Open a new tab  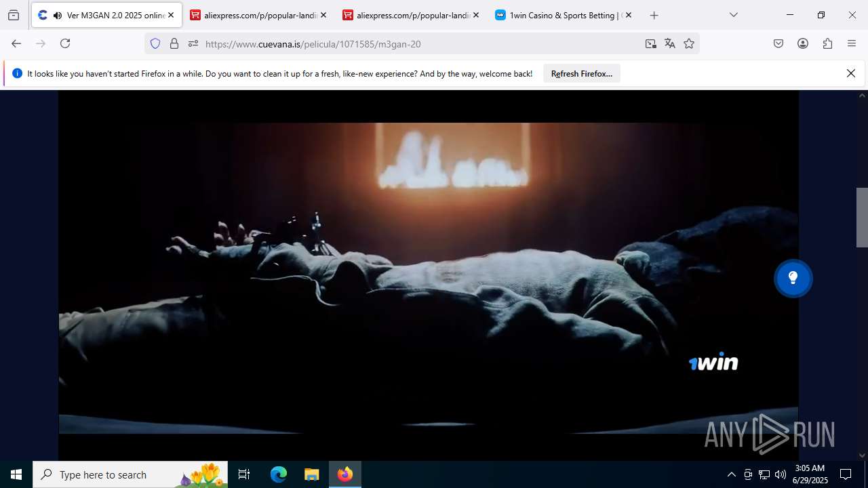pyautogui.click(x=654, y=15)
